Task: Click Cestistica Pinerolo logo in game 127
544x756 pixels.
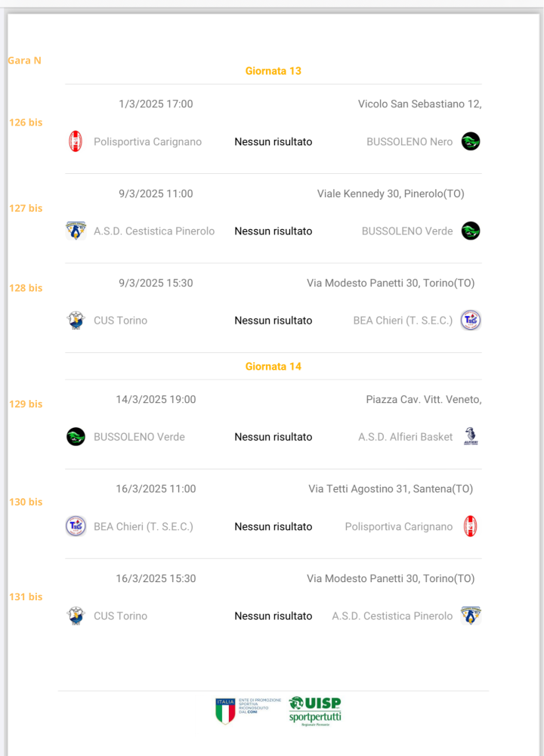Action: click(76, 231)
